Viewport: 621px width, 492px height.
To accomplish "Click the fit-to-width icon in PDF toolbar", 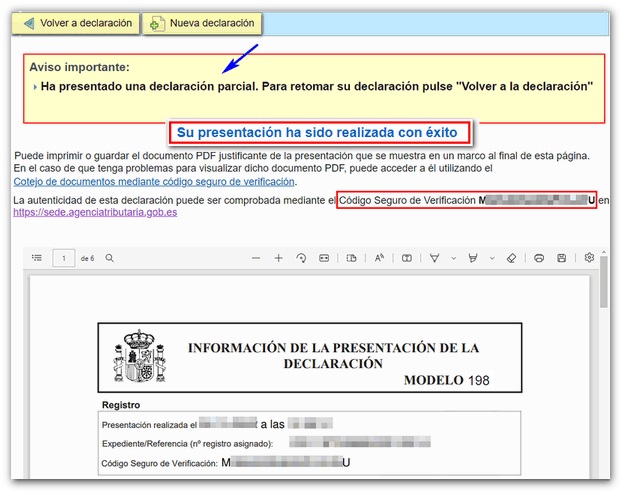I will [324, 258].
